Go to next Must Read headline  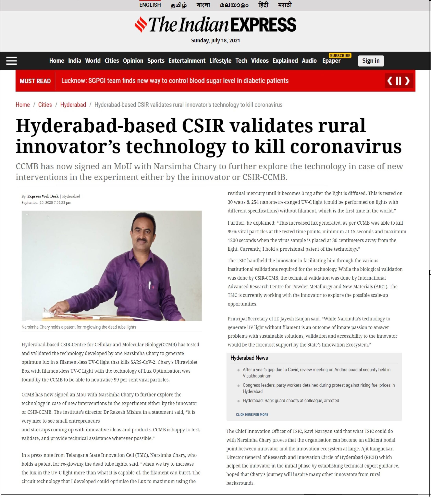click(x=407, y=81)
